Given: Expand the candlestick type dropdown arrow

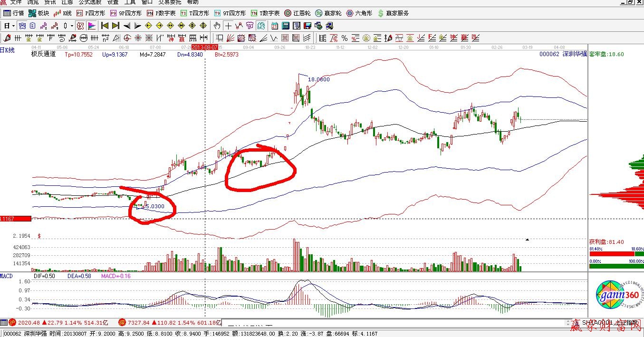Looking at the screenshot, I should tap(72, 26).
